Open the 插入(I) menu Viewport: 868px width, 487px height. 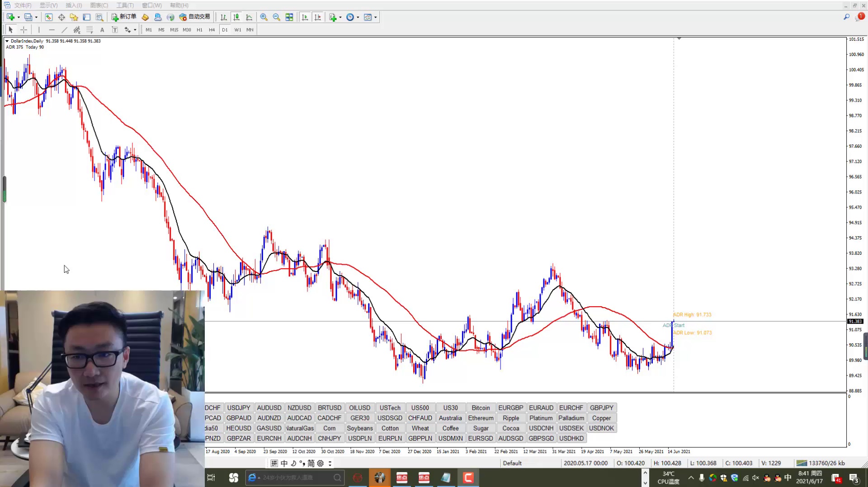pos(74,5)
